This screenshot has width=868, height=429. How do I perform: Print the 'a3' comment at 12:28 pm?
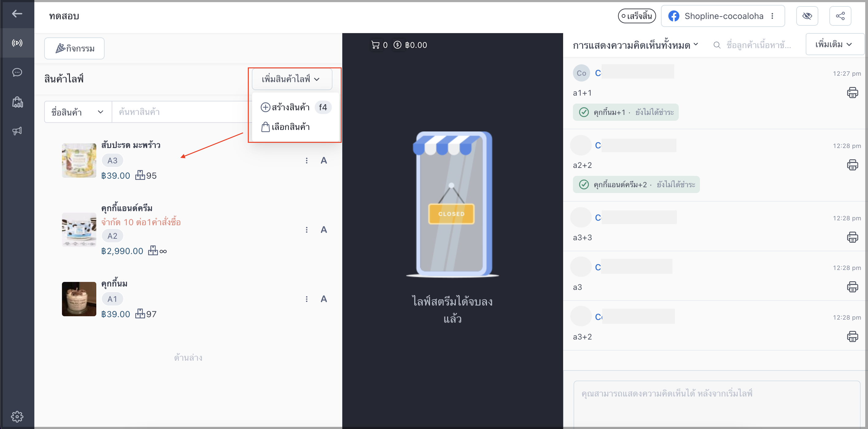point(852,287)
